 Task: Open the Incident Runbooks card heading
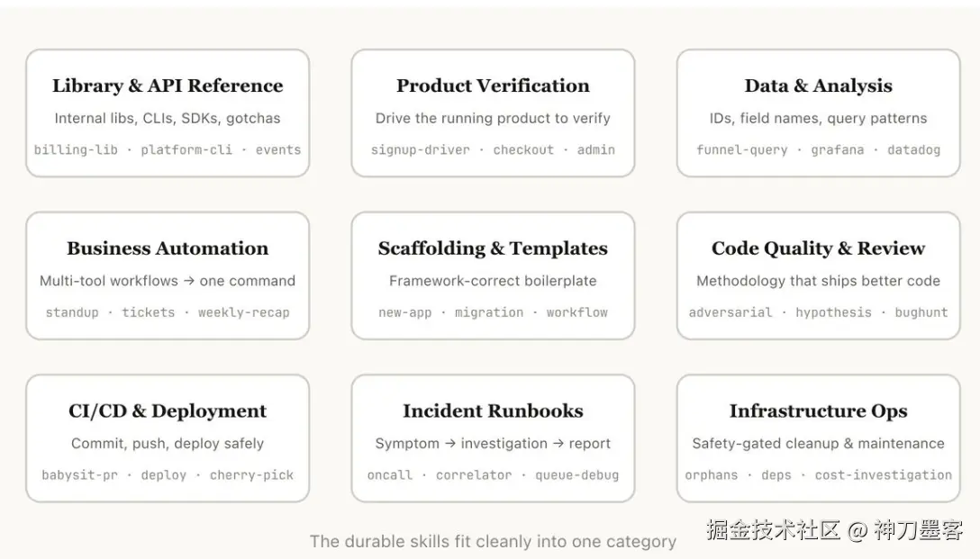pyautogui.click(x=493, y=411)
